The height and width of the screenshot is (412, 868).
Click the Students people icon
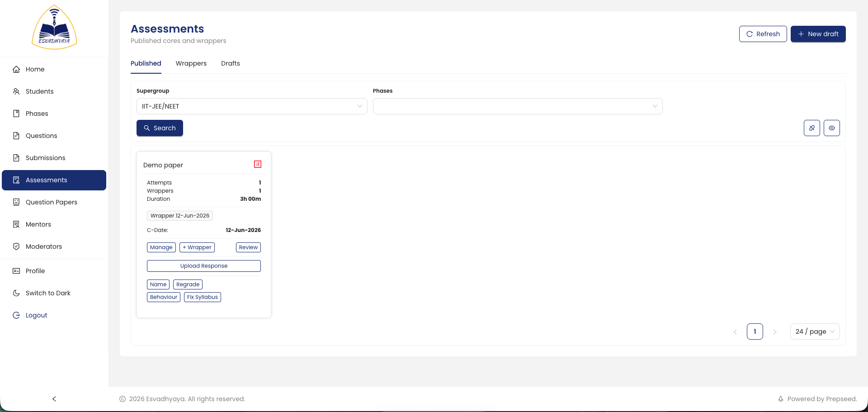pos(16,91)
